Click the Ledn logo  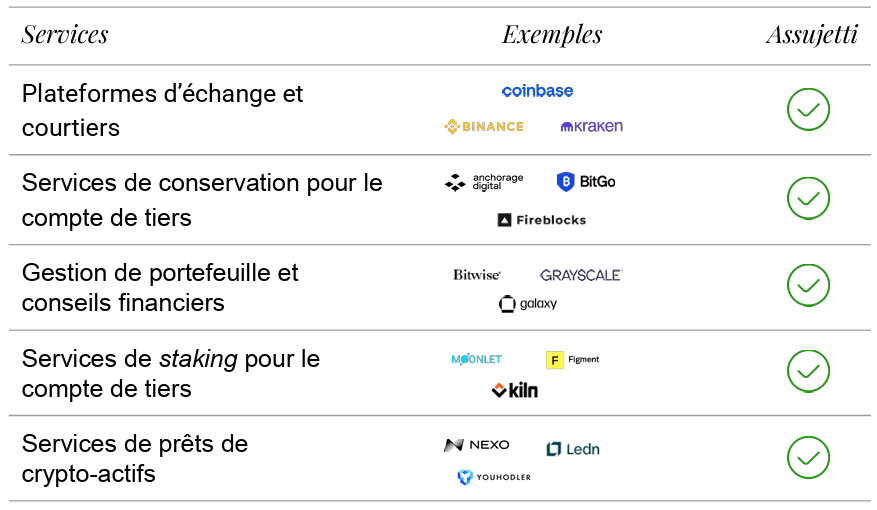point(573,449)
